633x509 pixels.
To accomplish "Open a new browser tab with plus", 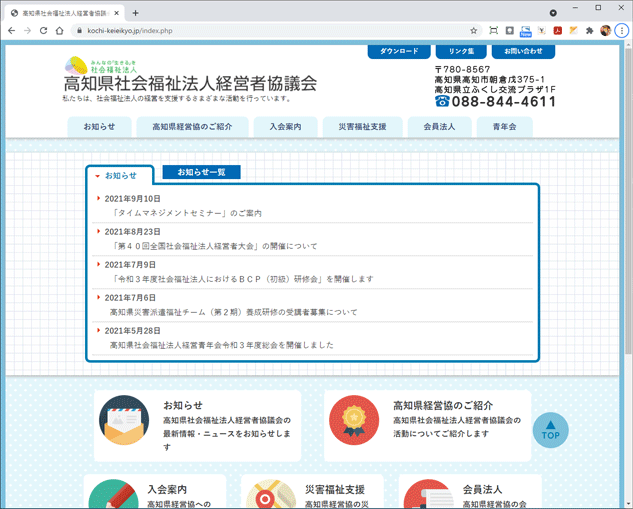I will coord(136,13).
